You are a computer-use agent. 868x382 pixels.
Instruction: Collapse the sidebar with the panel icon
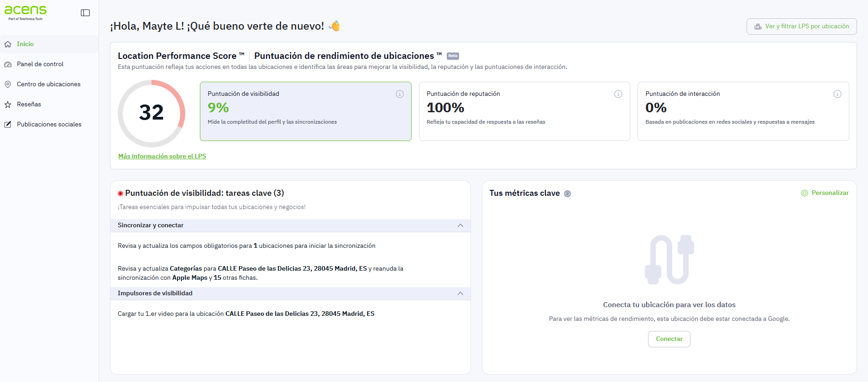(85, 13)
